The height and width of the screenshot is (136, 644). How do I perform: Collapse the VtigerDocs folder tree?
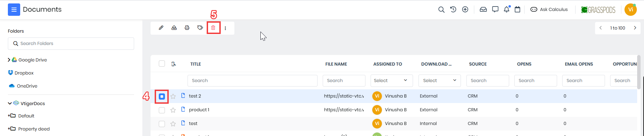(x=10, y=103)
